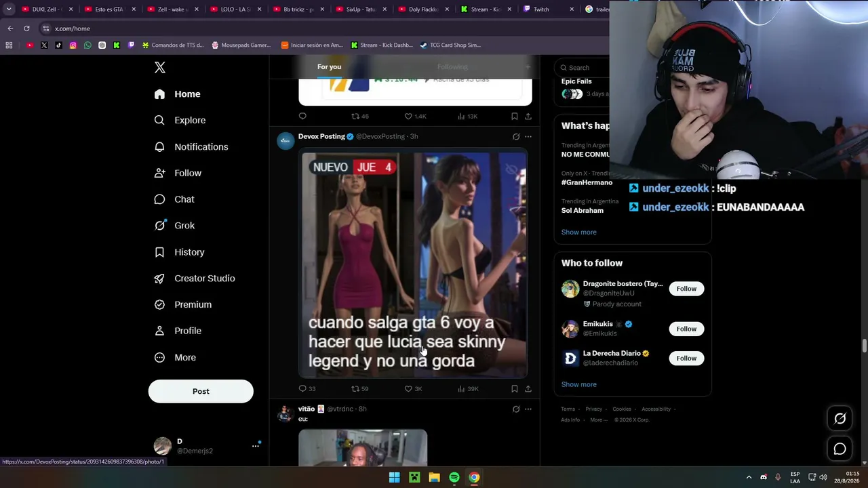Open File Explorer from the taskbar

click(434, 477)
